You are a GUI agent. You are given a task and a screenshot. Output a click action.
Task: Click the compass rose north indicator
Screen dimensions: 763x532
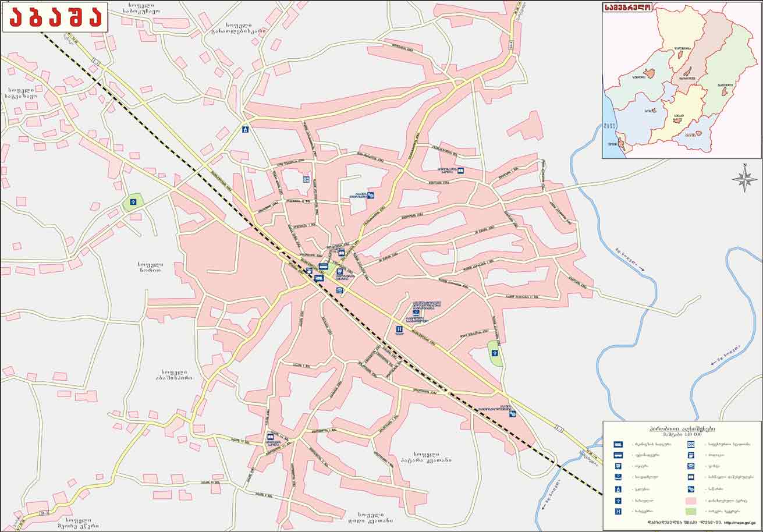coord(744,178)
